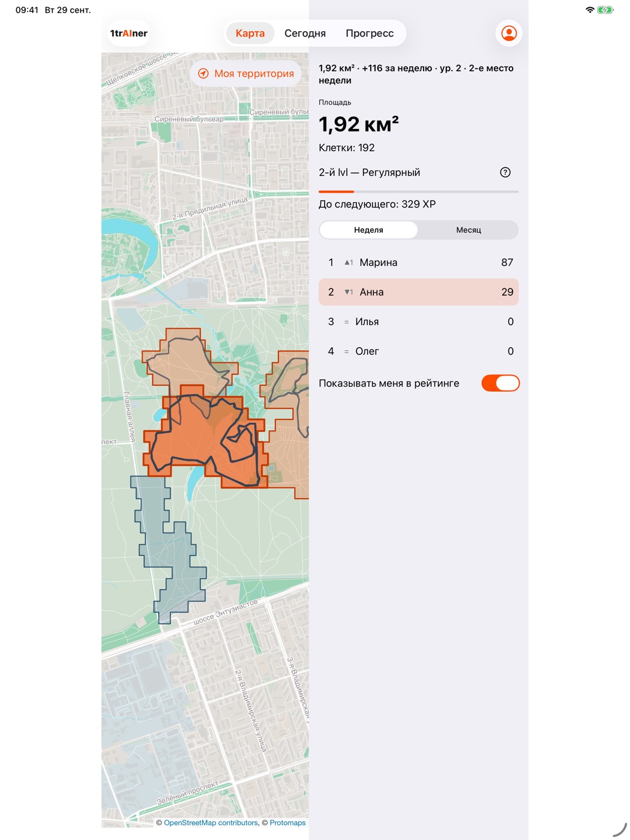The width and height of the screenshot is (630, 840).
Task: Select Илья's leaderboard row
Action: [x=418, y=322]
